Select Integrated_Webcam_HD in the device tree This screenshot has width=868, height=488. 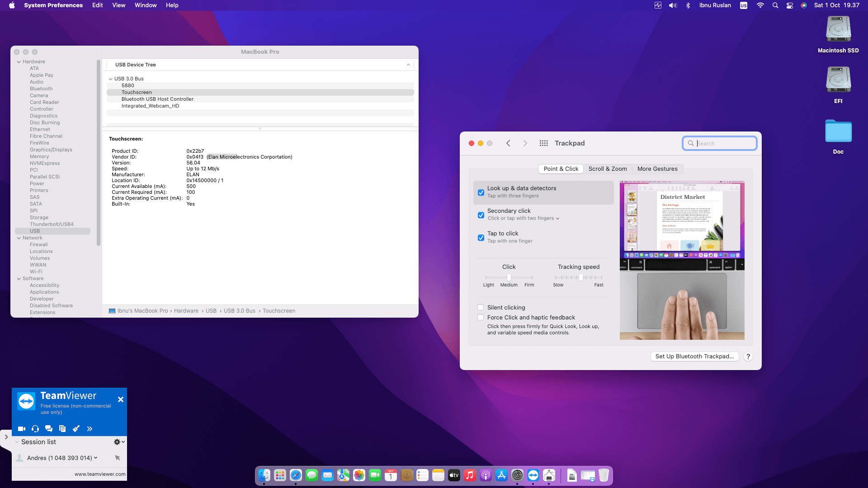tap(260, 106)
